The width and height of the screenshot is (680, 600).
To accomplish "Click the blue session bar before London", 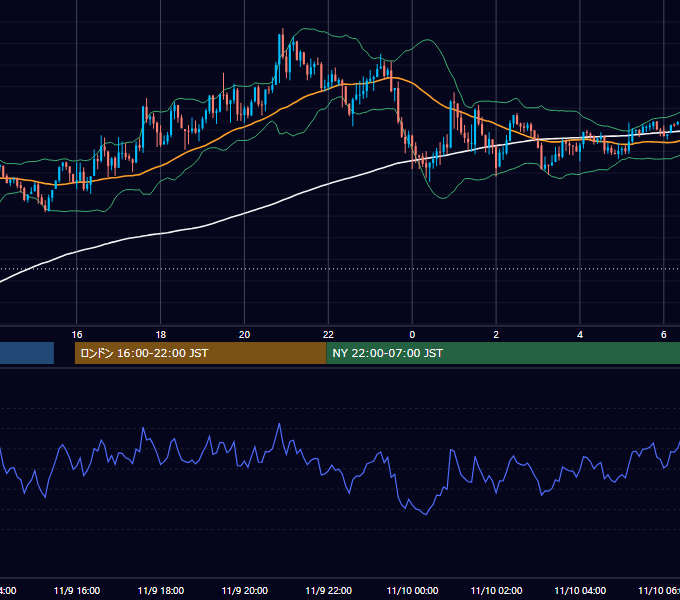I will 27,353.
